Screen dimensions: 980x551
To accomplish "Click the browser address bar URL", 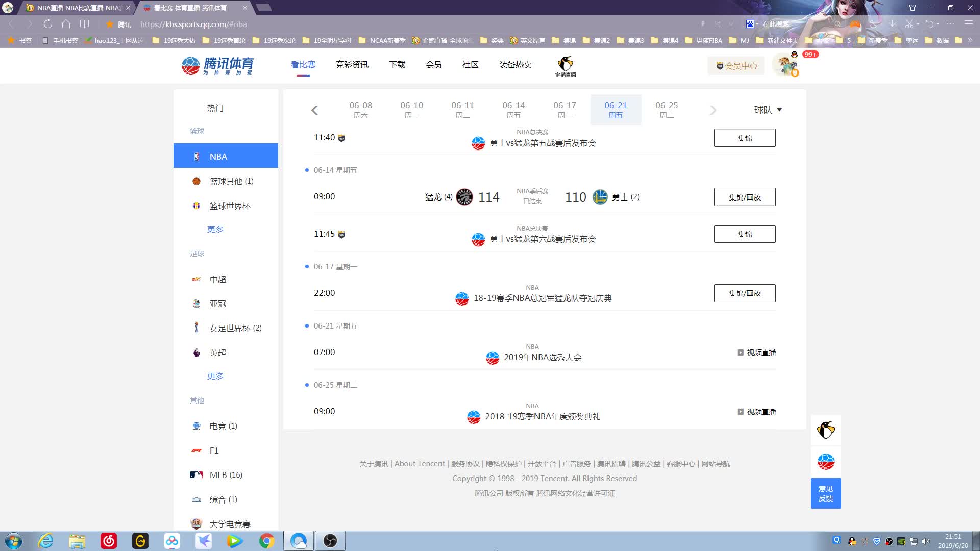I will point(193,24).
